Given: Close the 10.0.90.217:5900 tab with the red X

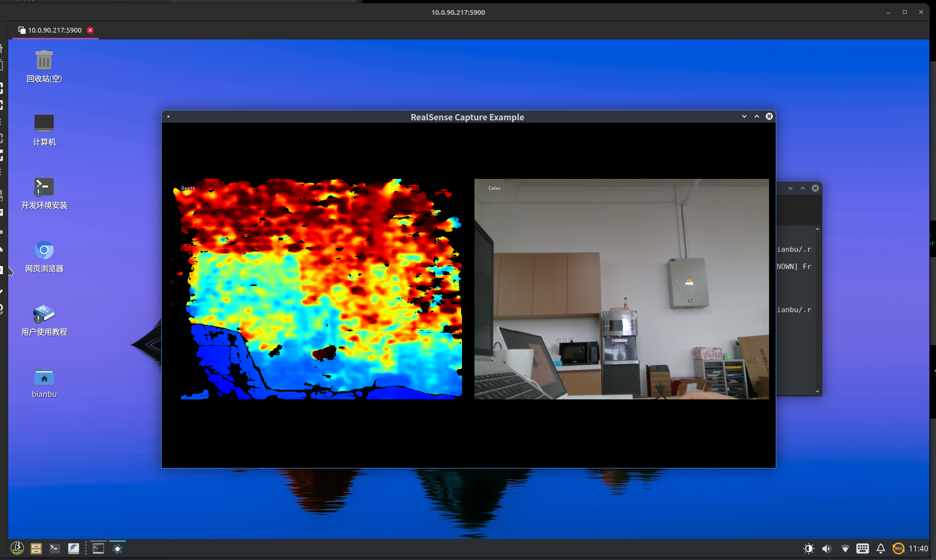Looking at the screenshot, I should (x=90, y=30).
